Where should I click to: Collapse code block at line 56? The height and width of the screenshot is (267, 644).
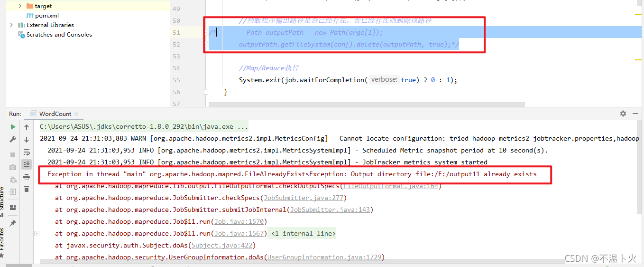205,92
